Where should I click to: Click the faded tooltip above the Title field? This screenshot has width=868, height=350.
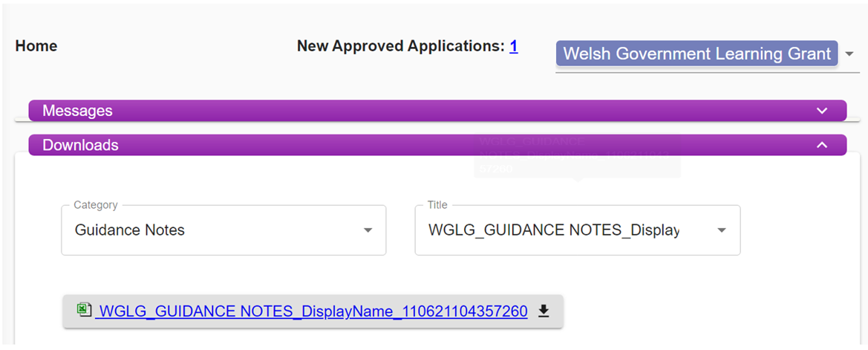tap(578, 155)
